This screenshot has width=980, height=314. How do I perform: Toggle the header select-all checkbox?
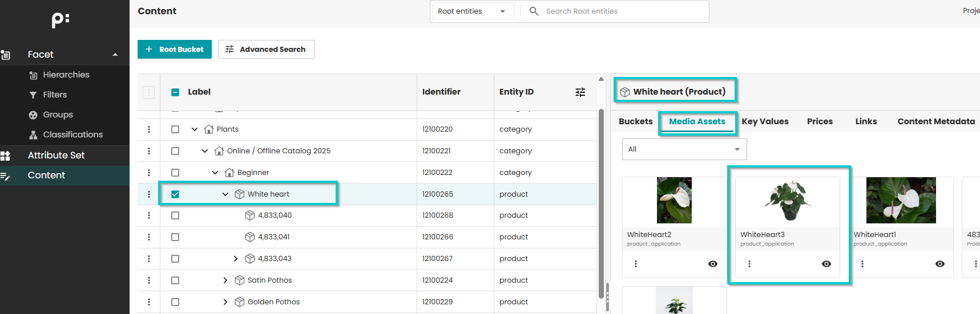click(x=175, y=92)
